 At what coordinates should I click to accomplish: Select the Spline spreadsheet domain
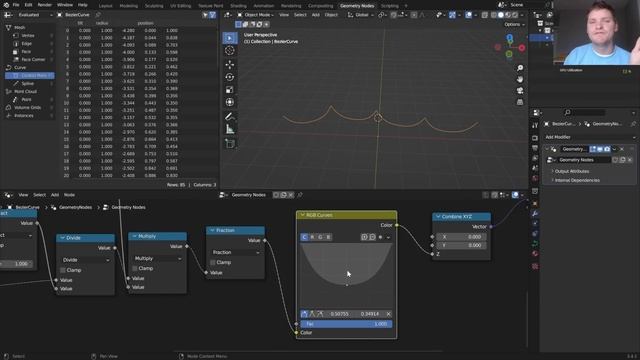pyautogui.click(x=28, y=83)
